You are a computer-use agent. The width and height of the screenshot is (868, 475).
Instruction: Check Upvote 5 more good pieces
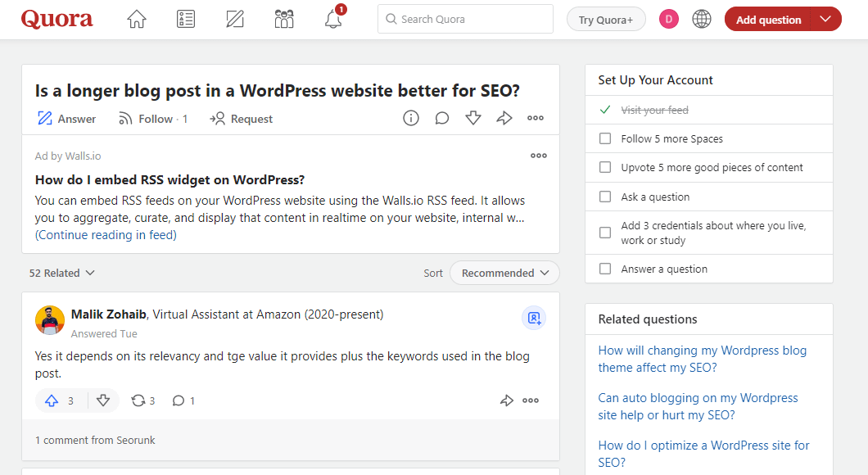tap(605, 167)
